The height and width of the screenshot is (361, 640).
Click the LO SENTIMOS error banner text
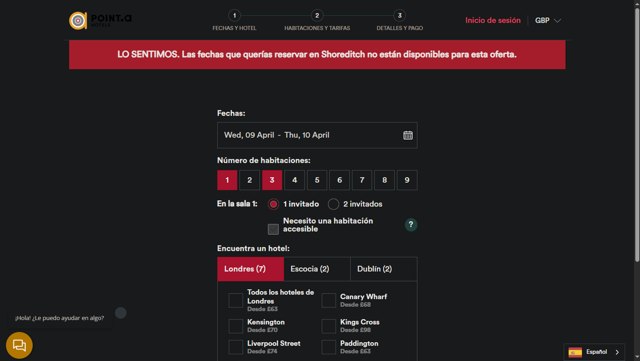point(317,54)
